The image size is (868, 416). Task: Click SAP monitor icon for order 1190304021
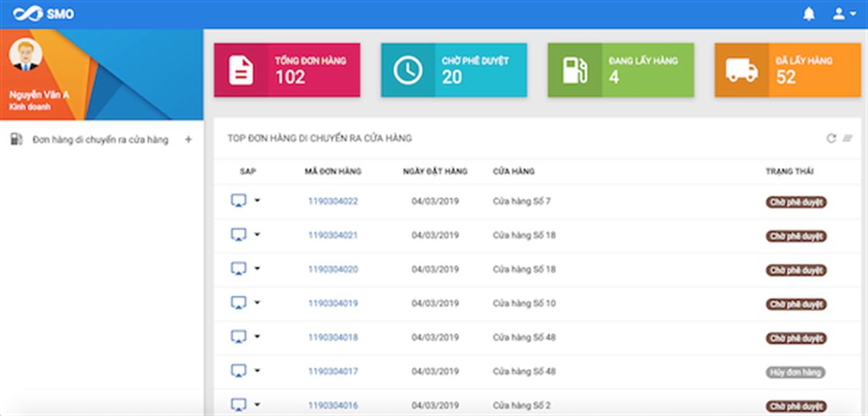pyautogui.click(x=238, y=235)
